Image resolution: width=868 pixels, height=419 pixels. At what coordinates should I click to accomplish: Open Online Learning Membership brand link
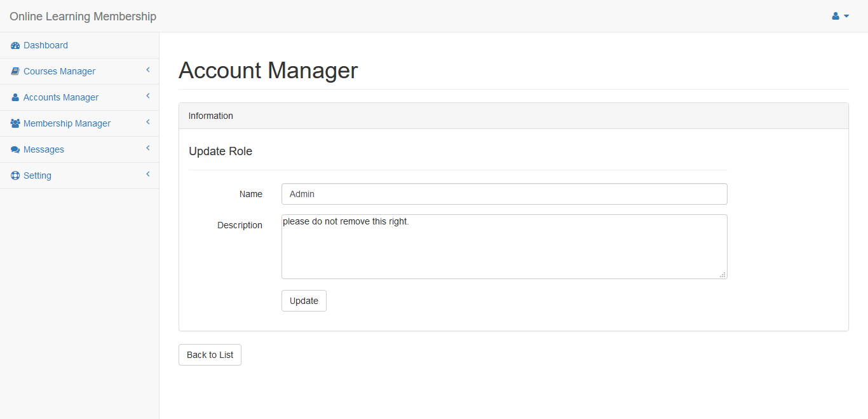click(x=83, y=17)
